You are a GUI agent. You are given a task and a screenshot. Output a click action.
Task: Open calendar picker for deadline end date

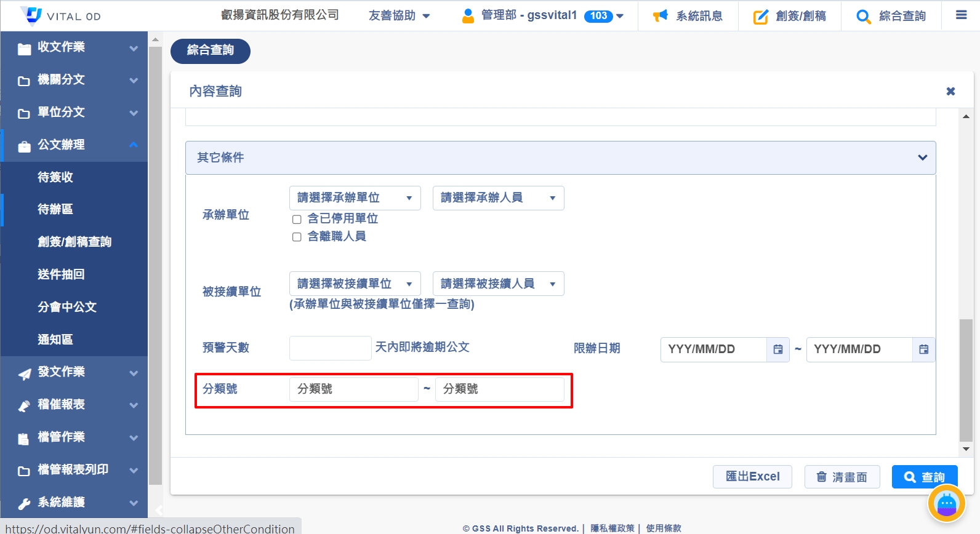[x=923, y=349]
